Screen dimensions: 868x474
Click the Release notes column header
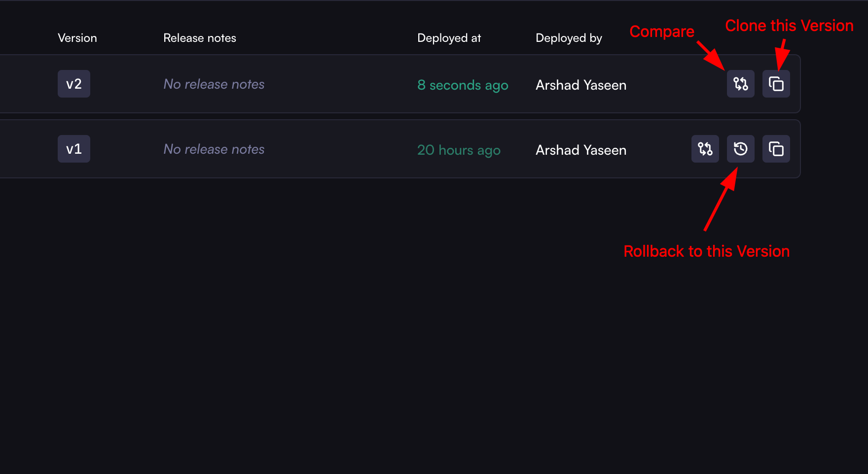(x=200, y=37)
